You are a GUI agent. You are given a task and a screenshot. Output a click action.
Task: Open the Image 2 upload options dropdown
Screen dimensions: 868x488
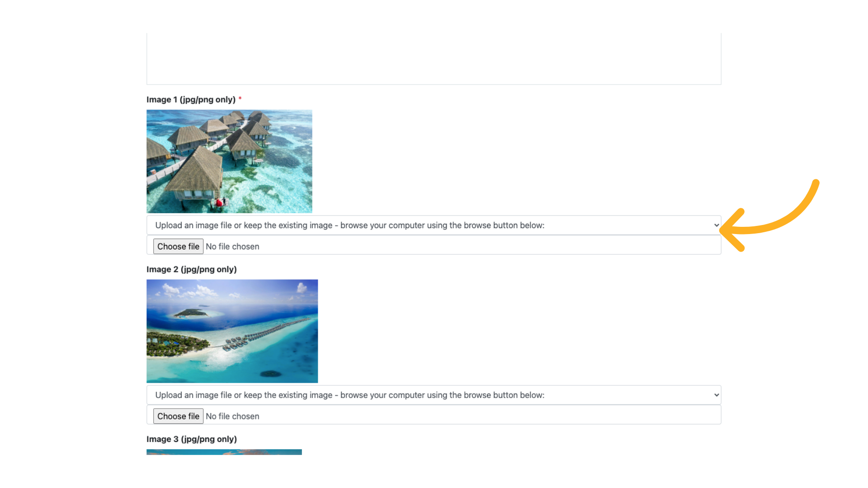[x=434, y=394]
